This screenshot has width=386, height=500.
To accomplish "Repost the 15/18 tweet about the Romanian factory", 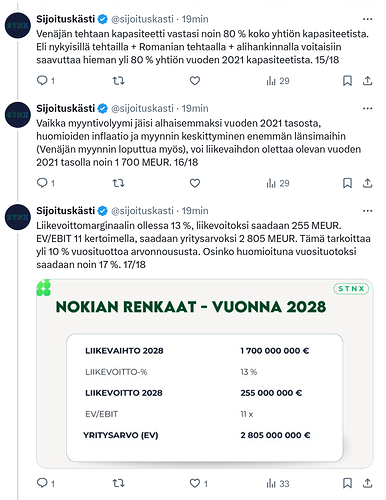I will point(118,81).
